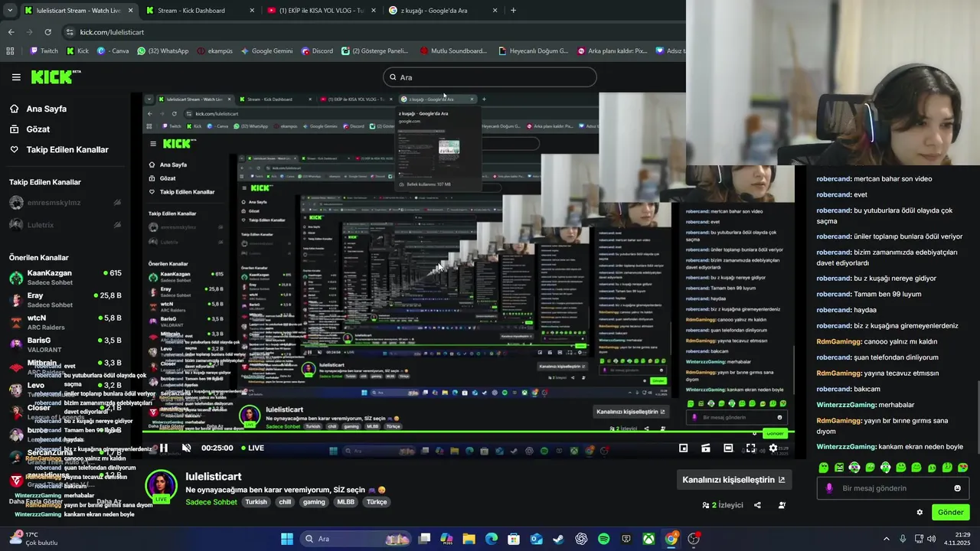
Task: Click the green stream progress bar
Action: 469,433
